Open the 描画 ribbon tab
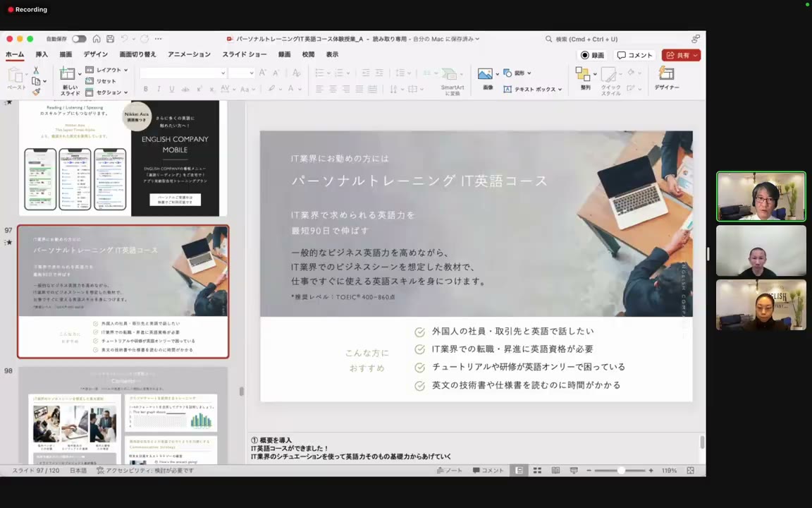The width and height of the screenshot is (812, 508). click(66, 54)
